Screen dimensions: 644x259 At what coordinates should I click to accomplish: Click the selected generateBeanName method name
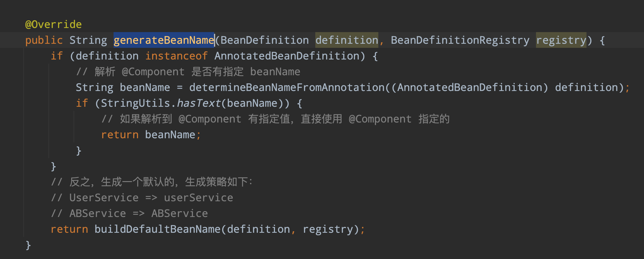coord(164,40)
